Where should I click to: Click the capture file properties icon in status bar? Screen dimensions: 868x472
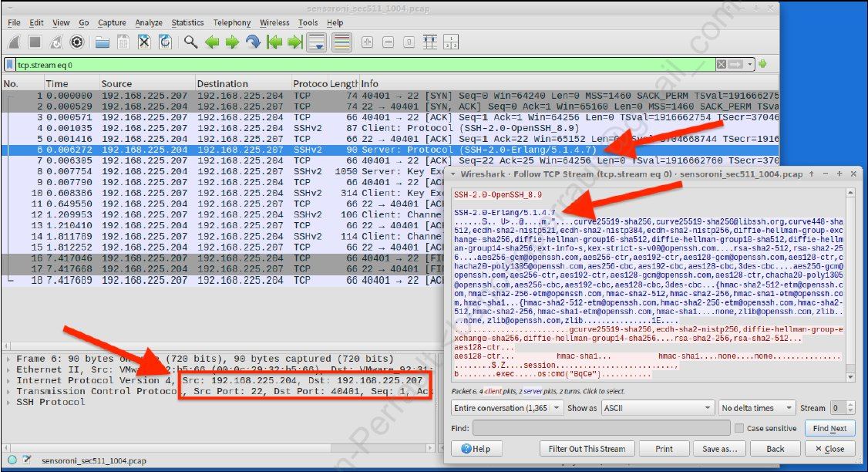pyautogui.click(x=26, y=460)
